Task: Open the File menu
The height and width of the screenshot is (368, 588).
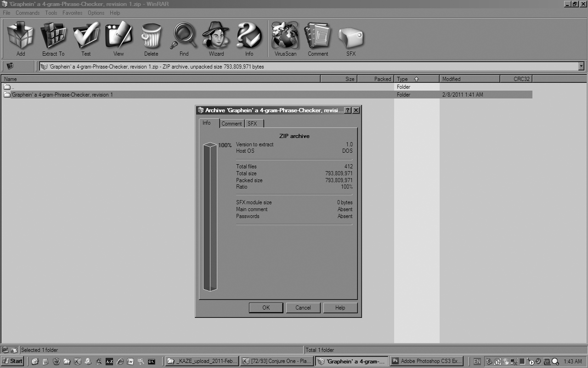Action: pyautogui.click(x=6, y=13)
